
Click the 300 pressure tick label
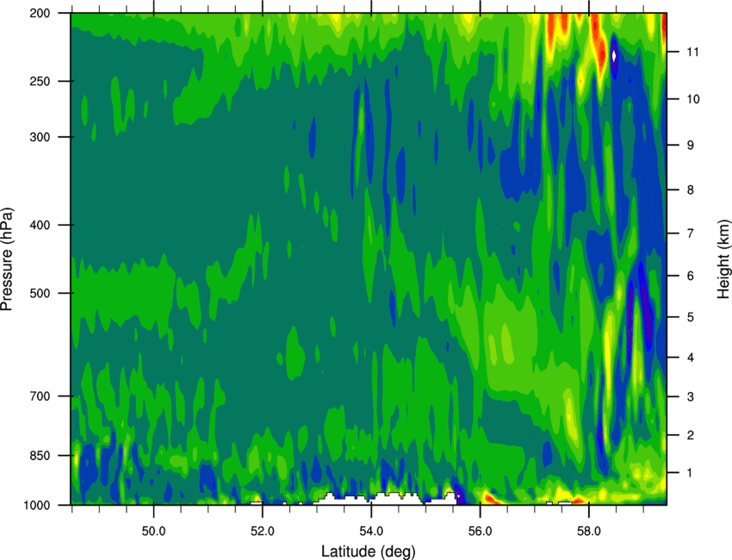point(40,137)
